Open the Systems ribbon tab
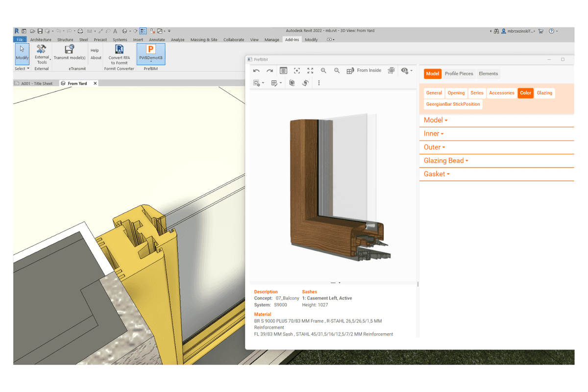The width and height of the screenshot is (588, 392). (120, 40)
